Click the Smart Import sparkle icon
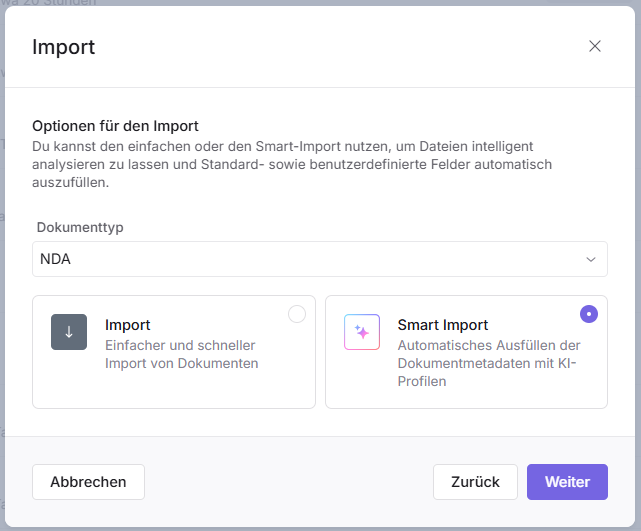This screenshot has height=531, width=641. click(361, 332)
